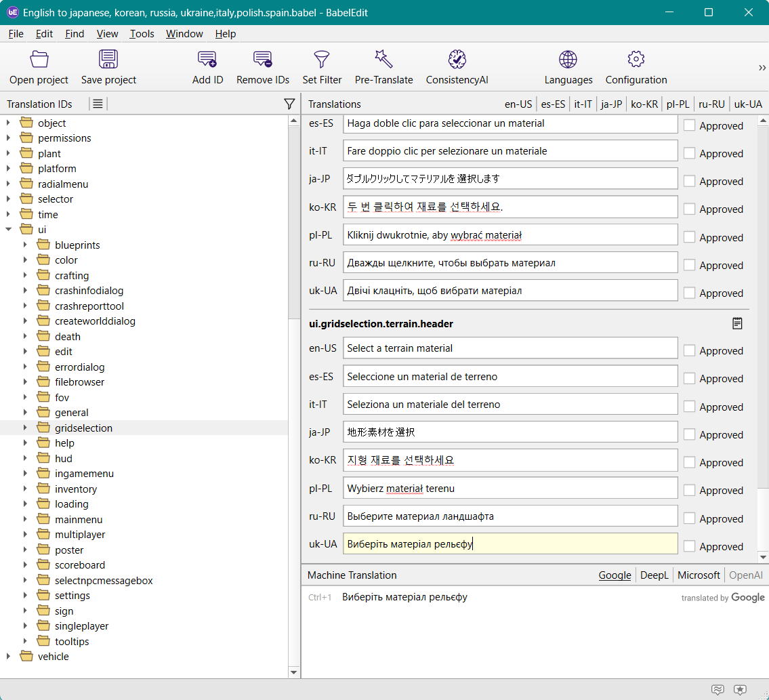
Task: Switch machine translation to DeepL
Action: point(654,575)
